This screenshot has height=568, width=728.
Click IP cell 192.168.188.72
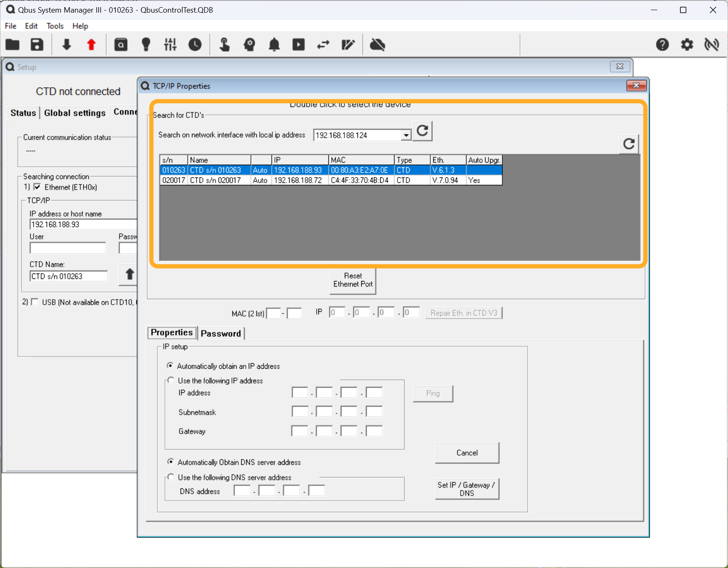(x=300, y=180)
